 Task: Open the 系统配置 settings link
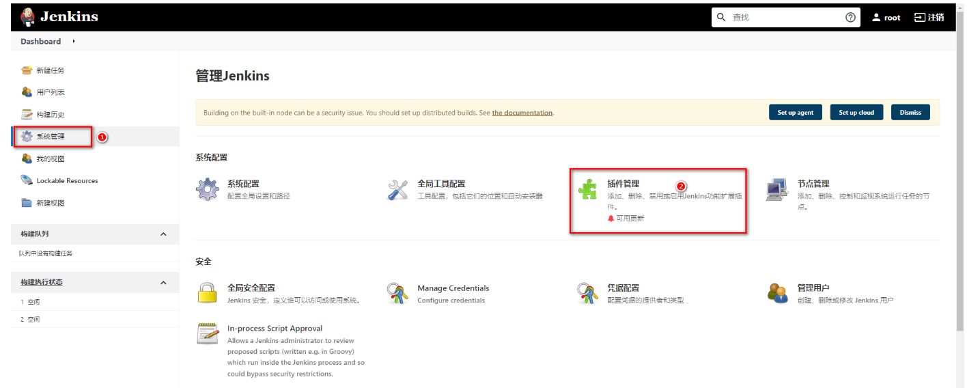pos(243,184)
